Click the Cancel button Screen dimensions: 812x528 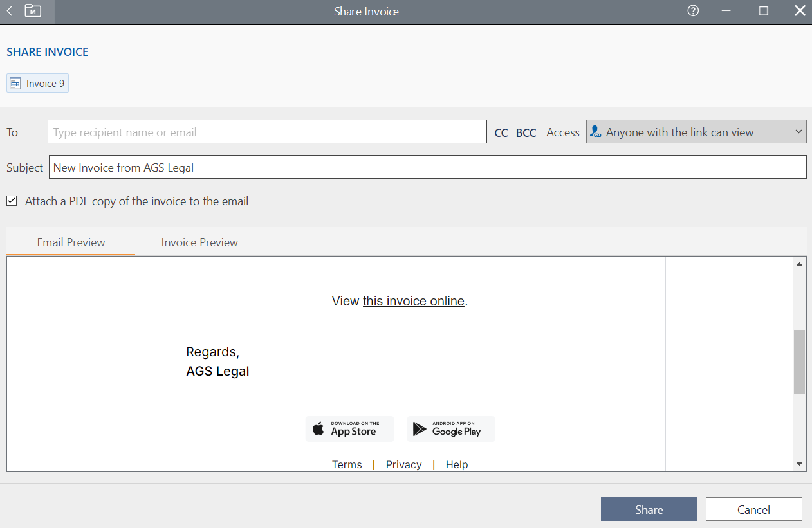(753, 509)
